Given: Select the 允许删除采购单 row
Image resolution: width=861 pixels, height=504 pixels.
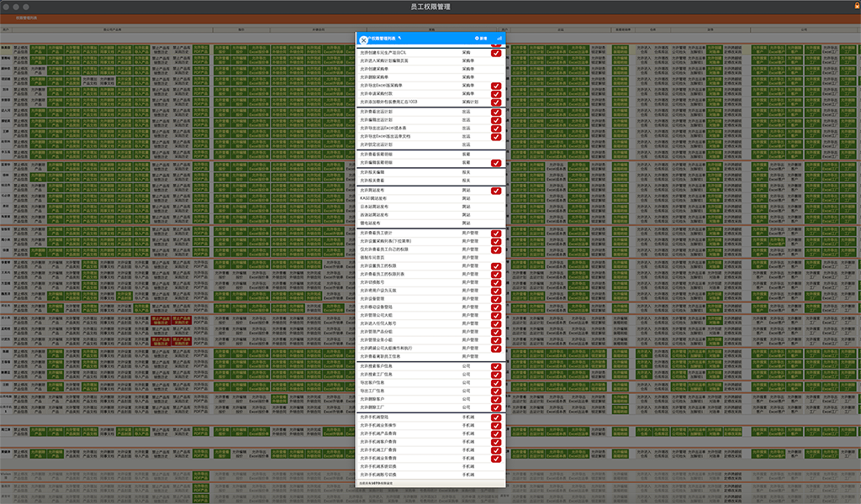Looking at the screenshot, I should point(430,77).
